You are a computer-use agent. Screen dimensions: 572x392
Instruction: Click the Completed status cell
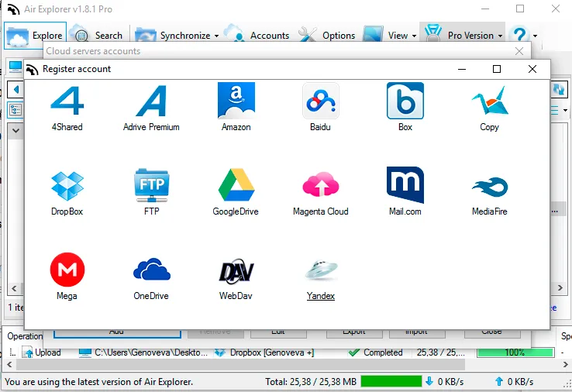point(376,352)
